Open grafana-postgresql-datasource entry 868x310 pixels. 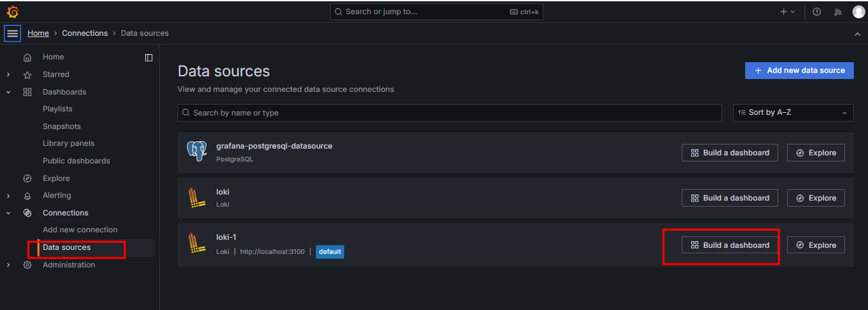[x=274, y=146]
